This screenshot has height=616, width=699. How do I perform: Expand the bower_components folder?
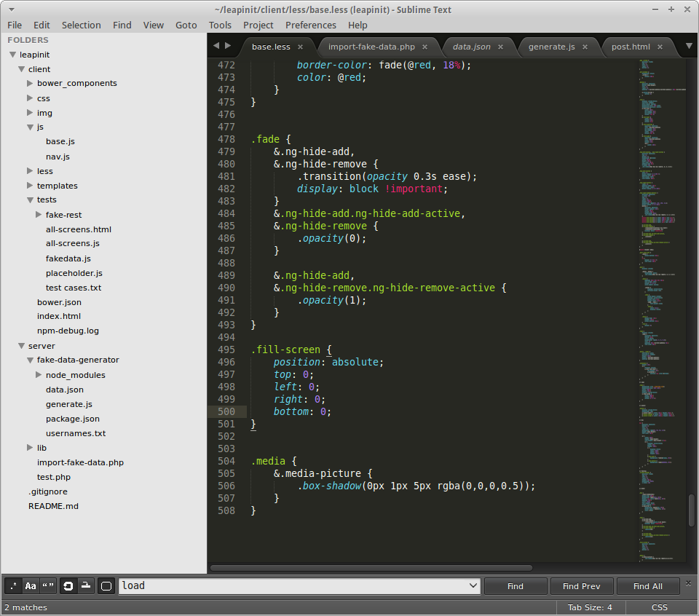[x=30, y=83]
